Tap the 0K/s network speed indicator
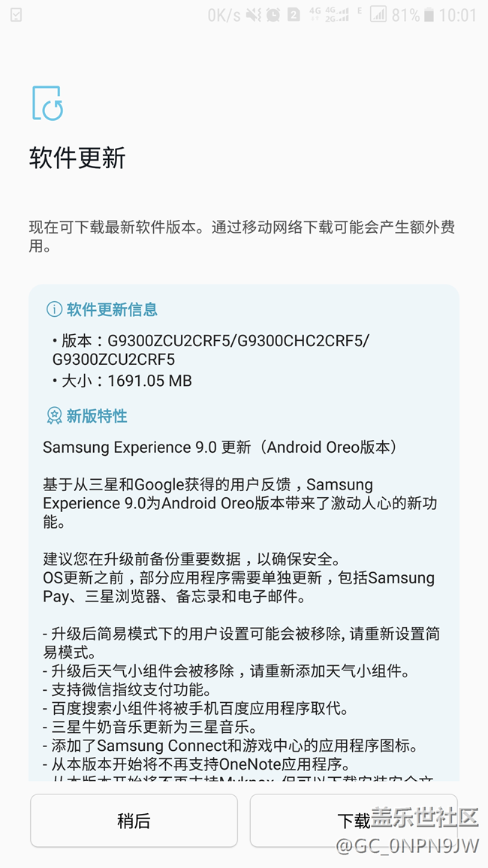 click(x=224, y=15)
